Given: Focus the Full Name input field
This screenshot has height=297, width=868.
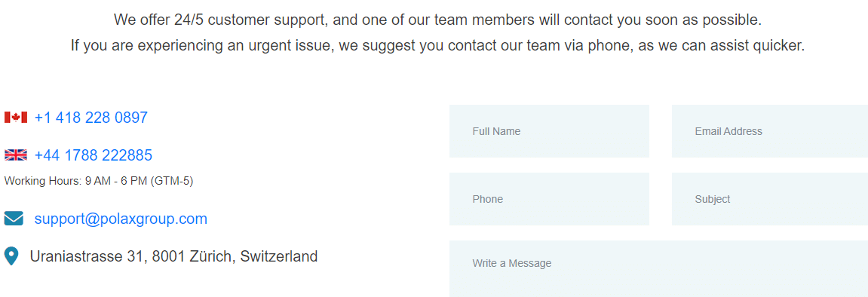Looking at the screenshot, I should (549, 131).
